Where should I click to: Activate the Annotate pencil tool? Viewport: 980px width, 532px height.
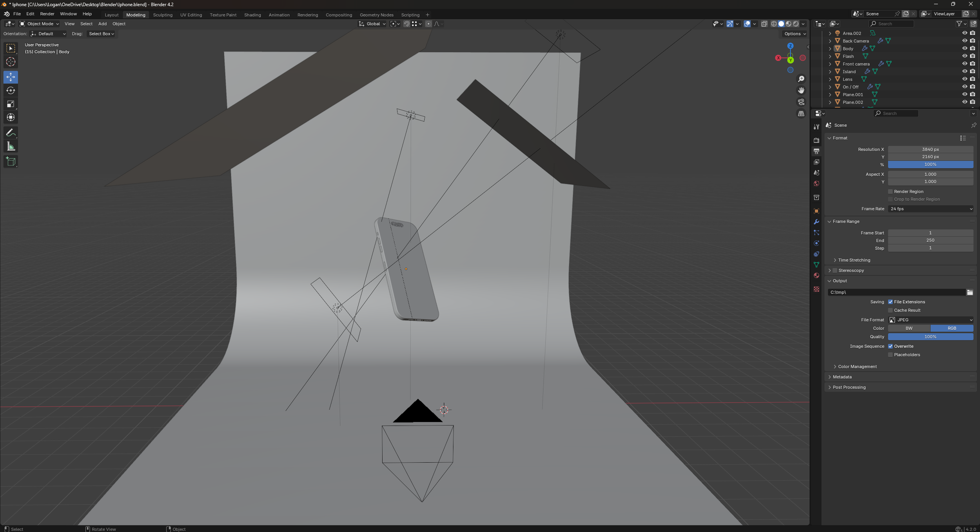11,133
